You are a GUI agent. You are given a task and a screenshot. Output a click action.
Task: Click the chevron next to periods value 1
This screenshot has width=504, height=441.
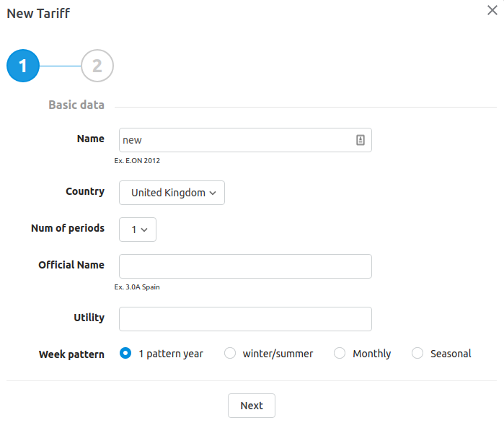click(144, 230)
